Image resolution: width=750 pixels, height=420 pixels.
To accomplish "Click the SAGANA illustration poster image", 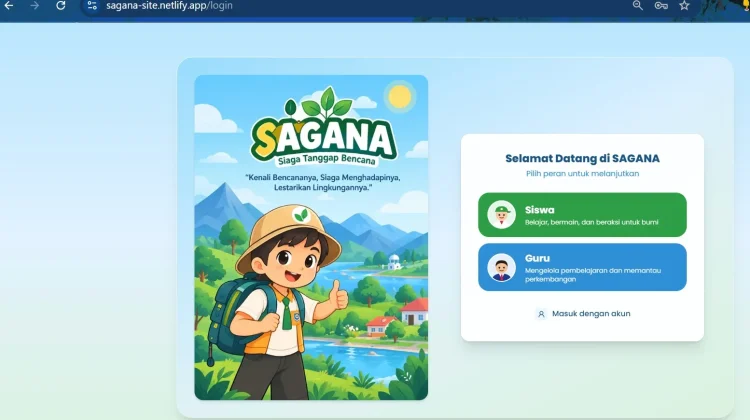I will (x=311, y=237).
